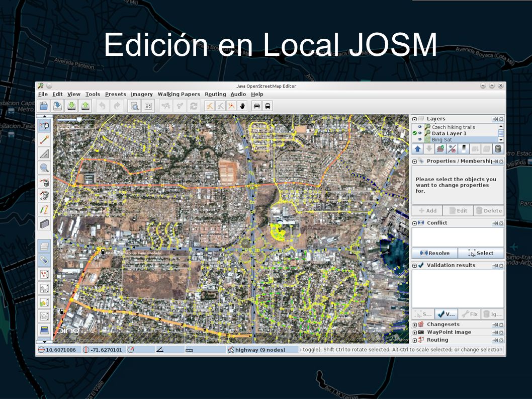Click the Add button in Properties panel
This screenshot has width=532, height=399.
click(x=427, y=210)
